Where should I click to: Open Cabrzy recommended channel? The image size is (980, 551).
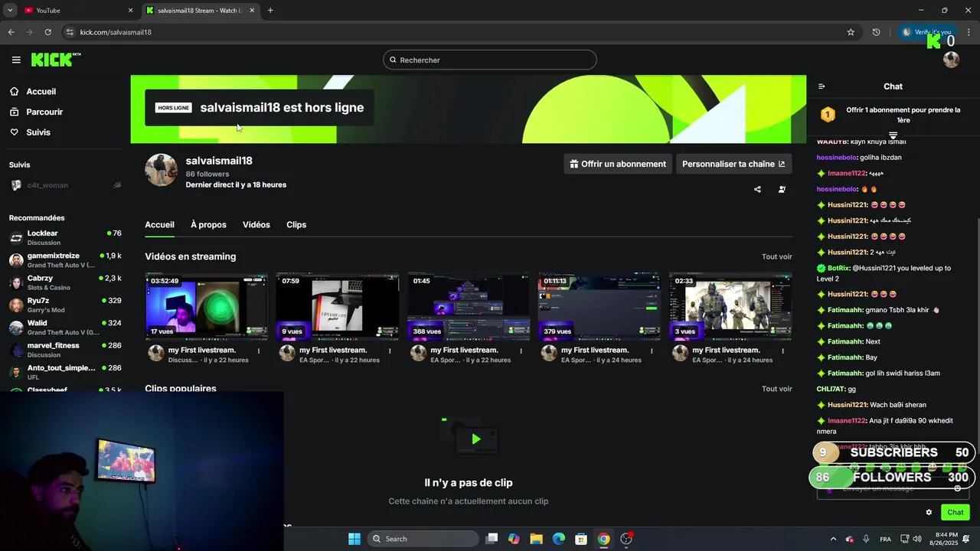65,282
